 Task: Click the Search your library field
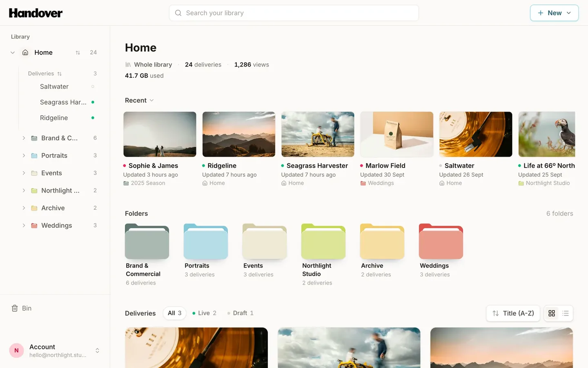click(294, 13)
